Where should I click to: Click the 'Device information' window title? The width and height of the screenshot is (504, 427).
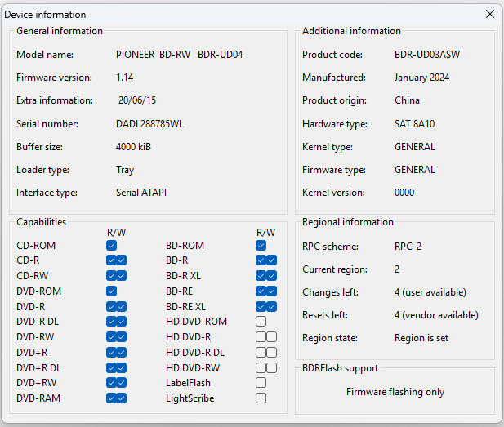click(45, 15)
